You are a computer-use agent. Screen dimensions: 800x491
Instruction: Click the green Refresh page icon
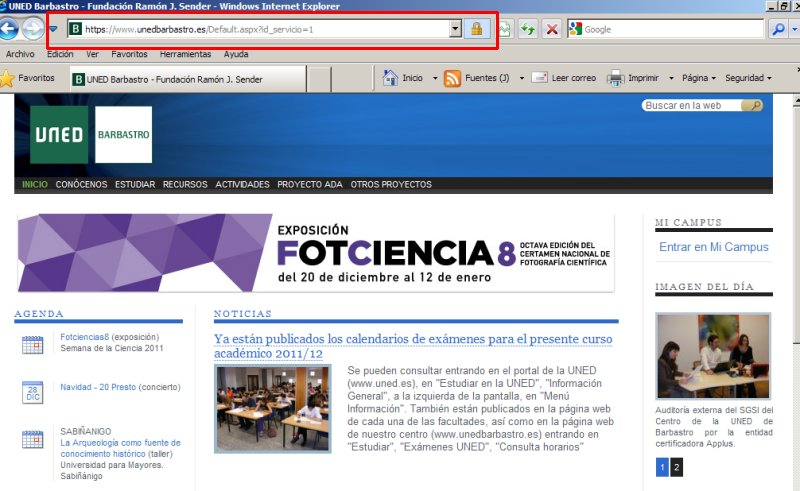point(526,29)
